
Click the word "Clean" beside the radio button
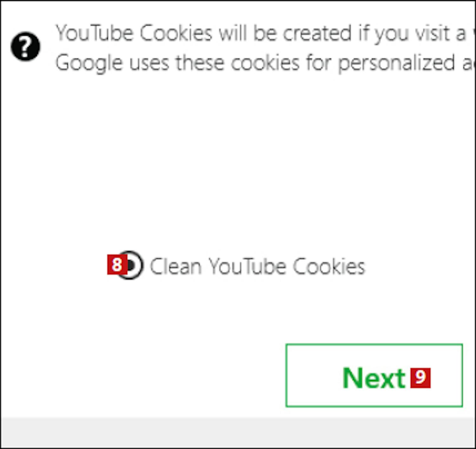tap(176, 266)
